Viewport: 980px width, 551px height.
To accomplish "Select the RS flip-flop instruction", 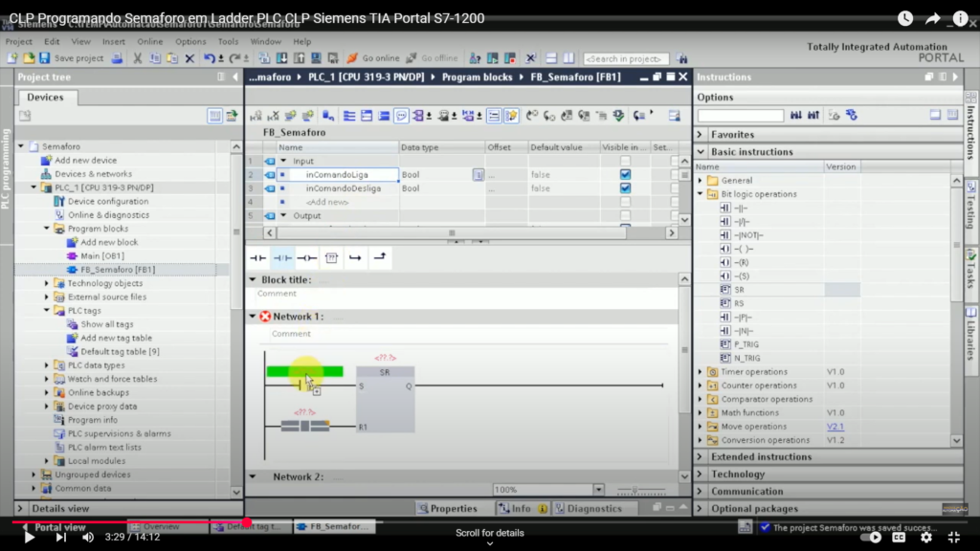I will [x=739, y=303].
